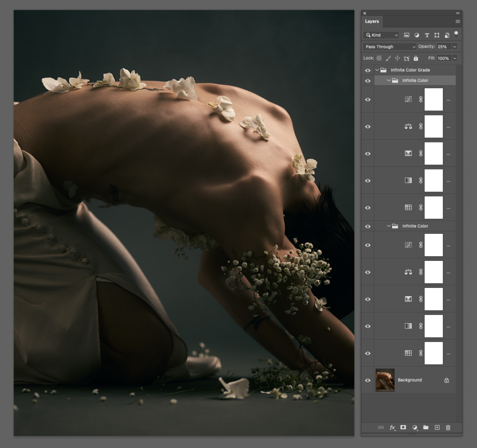Collapse the Infinite Color Grade group
The width and height of the screenshot is (477, 448).
click(377, 70)
